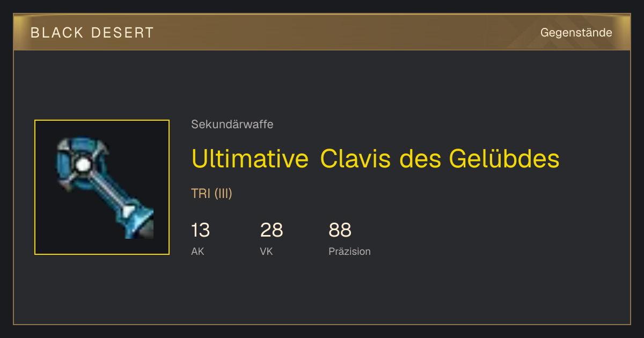Click the AK value 13
644x338 pixels.
click(200, 230)
